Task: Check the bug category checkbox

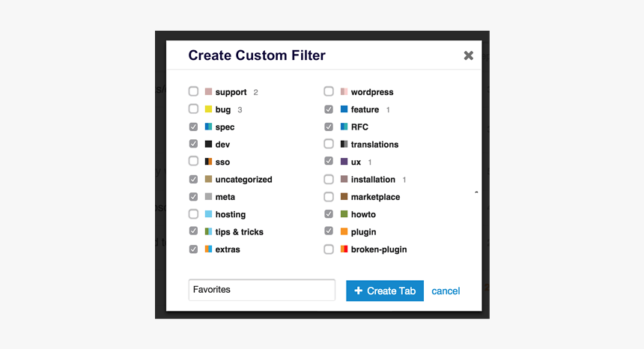Action: pos(193,109)
